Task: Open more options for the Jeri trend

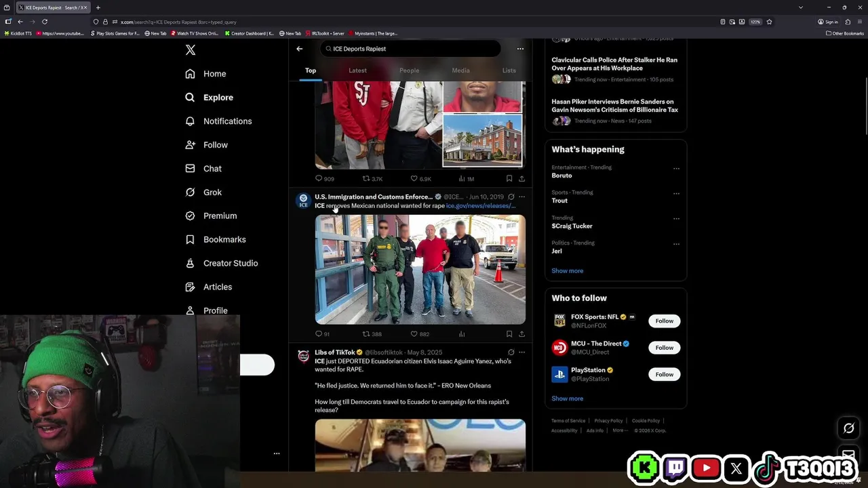Action: (676, 244)
